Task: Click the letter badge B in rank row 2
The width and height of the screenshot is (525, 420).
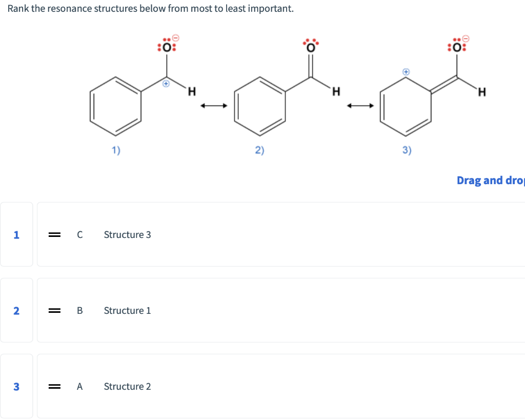Action: pos(79,310)
